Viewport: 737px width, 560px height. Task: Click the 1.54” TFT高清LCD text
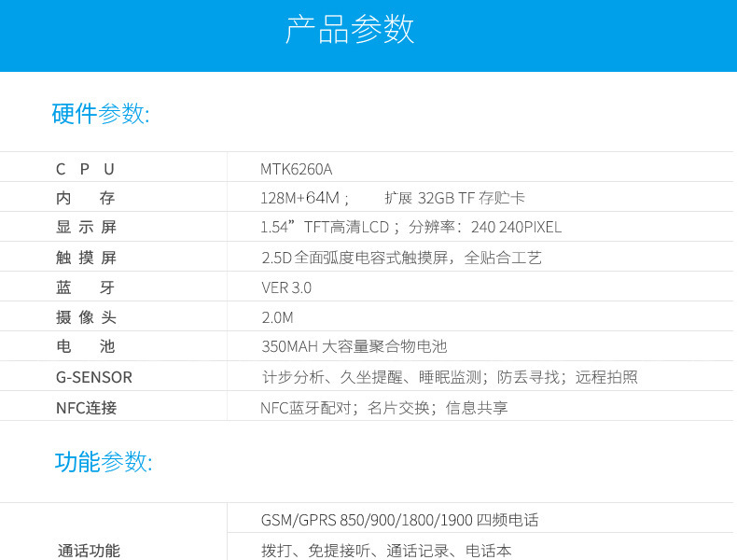point(325,227)
